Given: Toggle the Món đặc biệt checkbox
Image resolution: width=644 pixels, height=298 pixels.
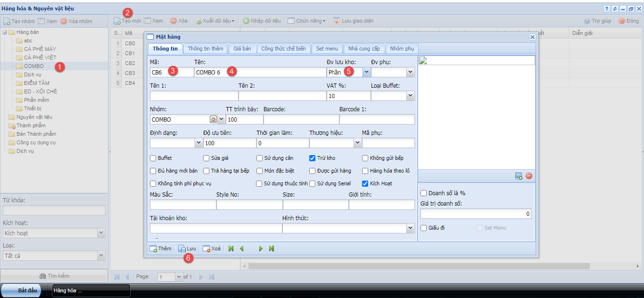Looking at the screenshot, I should 259,171.
